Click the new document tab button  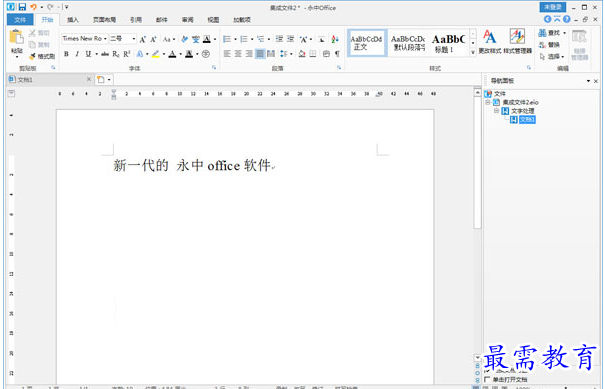tap(101, 79)
